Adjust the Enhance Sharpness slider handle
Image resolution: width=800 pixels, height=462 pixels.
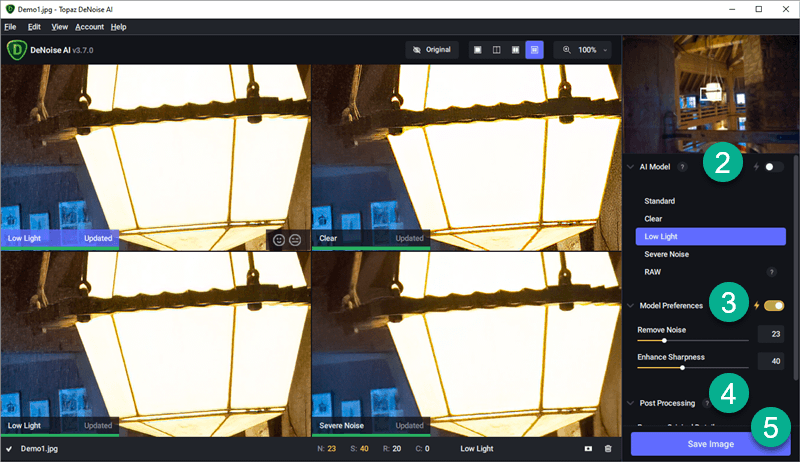pyautogui.click(x=682, y=368)
